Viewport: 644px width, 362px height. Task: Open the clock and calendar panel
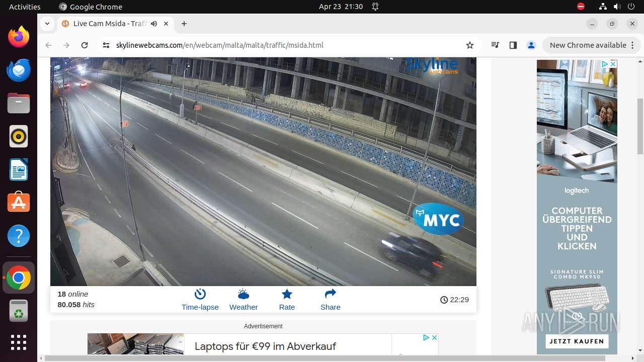(341, 7)
